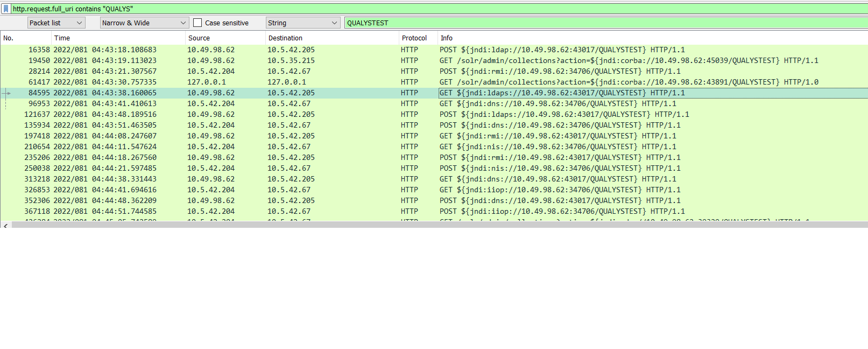Click the QUALYSTEST search text field

pyautogui.click(x=606, y=23)
